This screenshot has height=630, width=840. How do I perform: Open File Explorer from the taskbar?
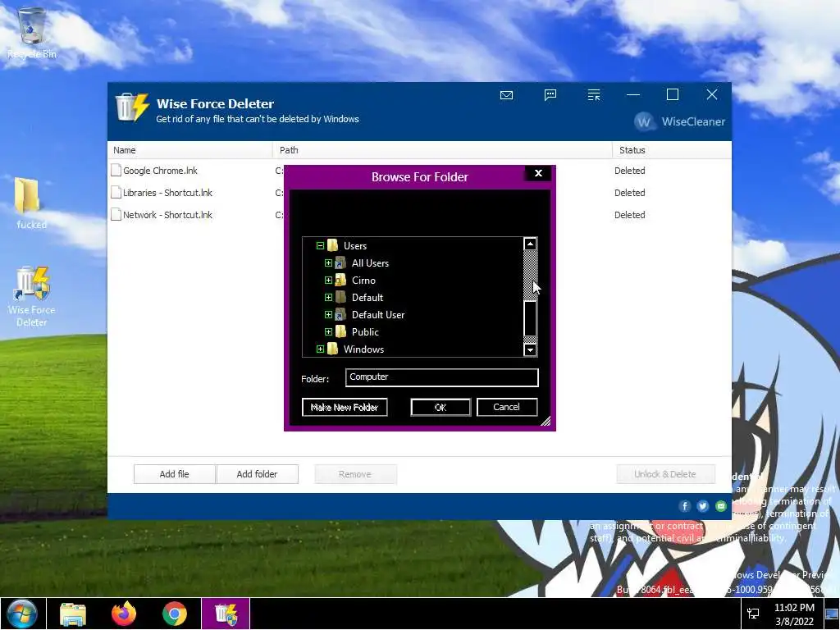tap(73, 614)
